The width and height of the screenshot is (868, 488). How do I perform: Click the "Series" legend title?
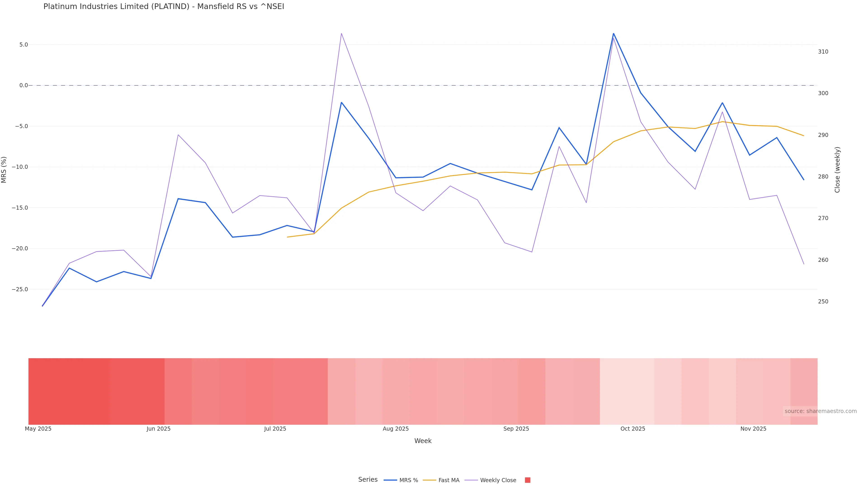pyautogui.click(x=368, y=480)
